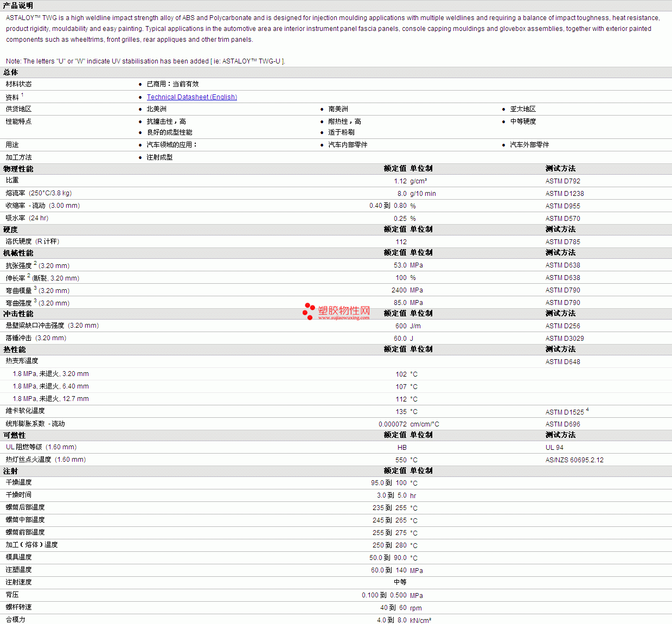Screen dimensions: 672x624
Task: Select the 比重 value 1.12
Action: tap(400, 181)
